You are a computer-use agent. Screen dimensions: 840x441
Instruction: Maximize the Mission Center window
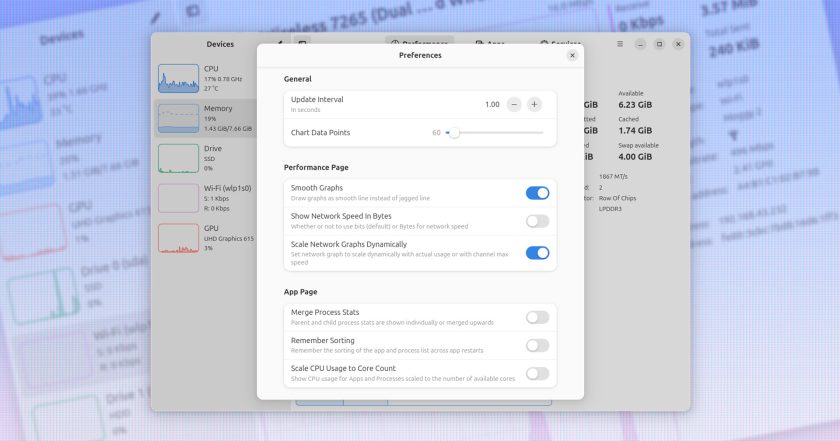point(659,44)
